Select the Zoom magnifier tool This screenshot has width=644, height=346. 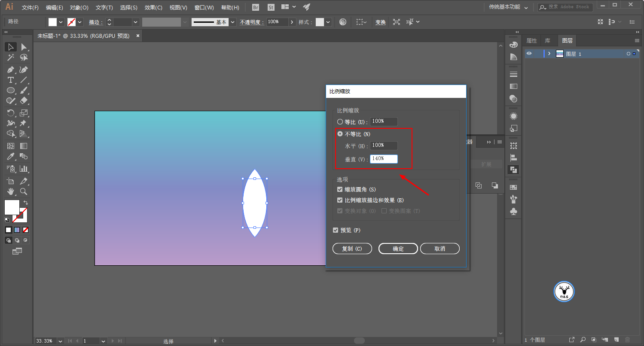[x=24, y=191]
